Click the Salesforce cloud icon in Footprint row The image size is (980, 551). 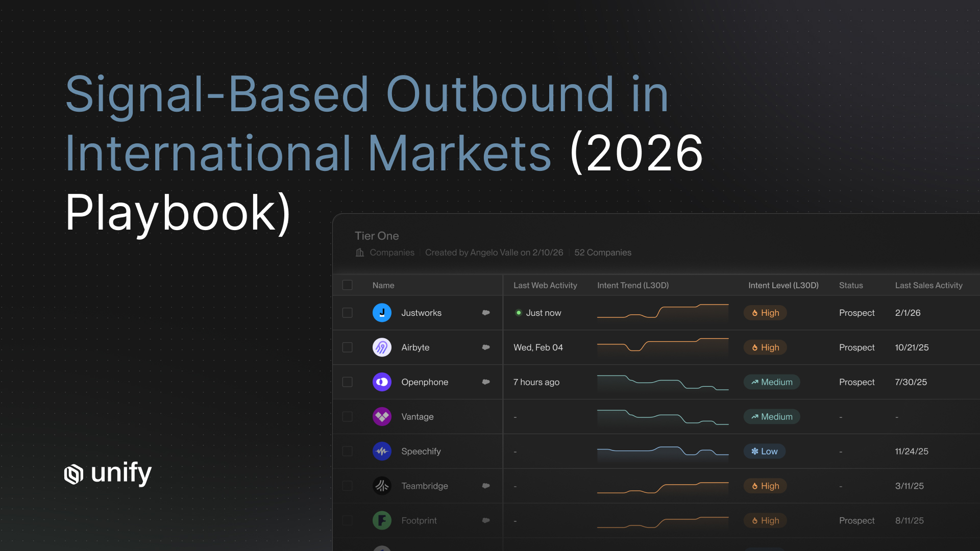point(486,521)
